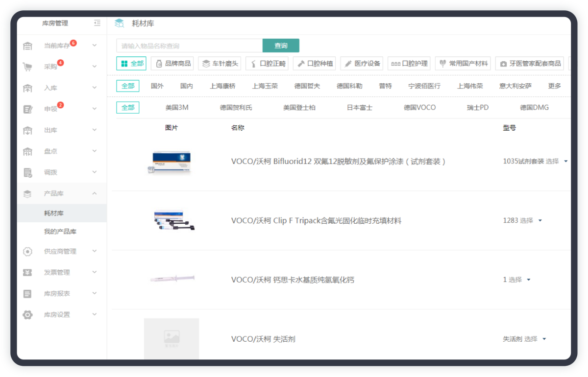Select the 德国VOCO brand filter
The image size is (588, 377).
[419, 108]
